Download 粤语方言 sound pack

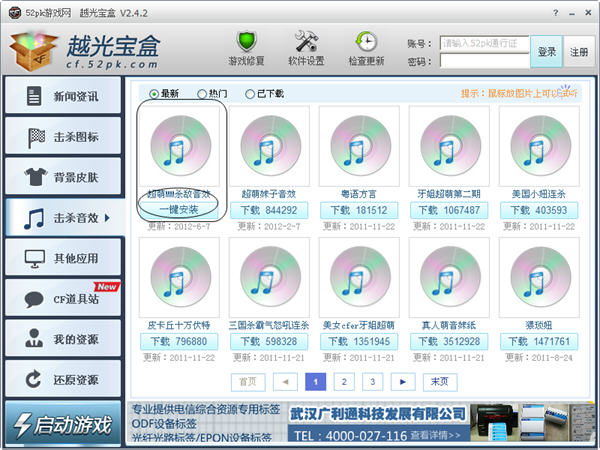coord(359,210)
